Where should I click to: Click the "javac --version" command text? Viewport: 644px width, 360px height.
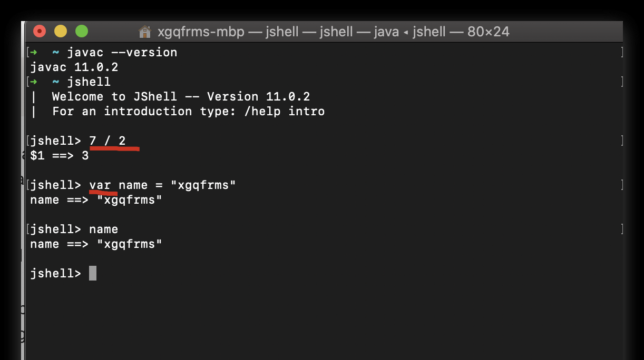122,52
